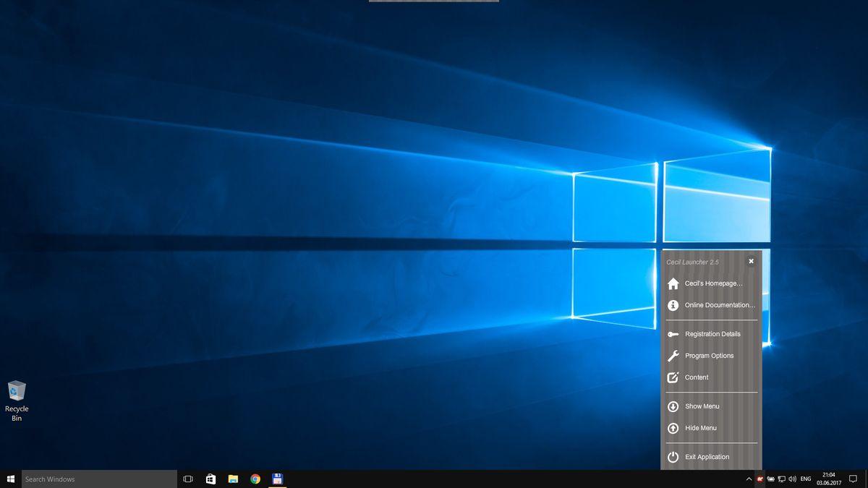
Task: Click the red Cecil Launcher tray icon
Action: click(760, 479)
